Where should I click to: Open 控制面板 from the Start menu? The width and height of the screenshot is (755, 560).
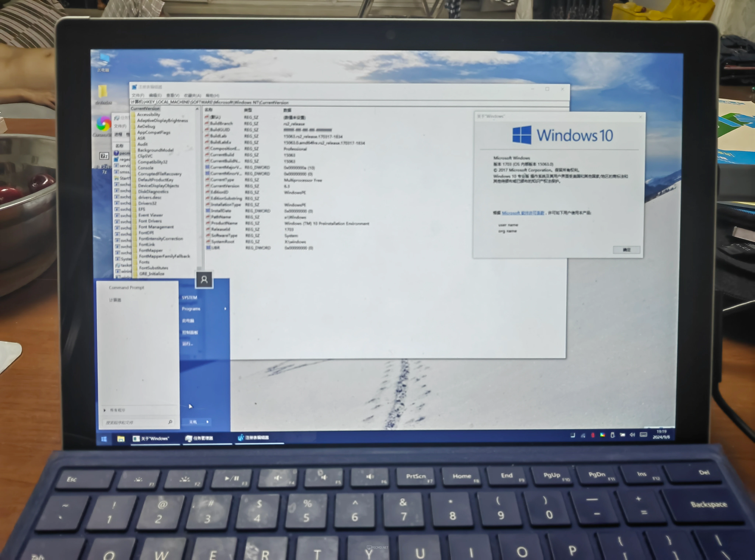pyautogui.click(x=190, y=332)
